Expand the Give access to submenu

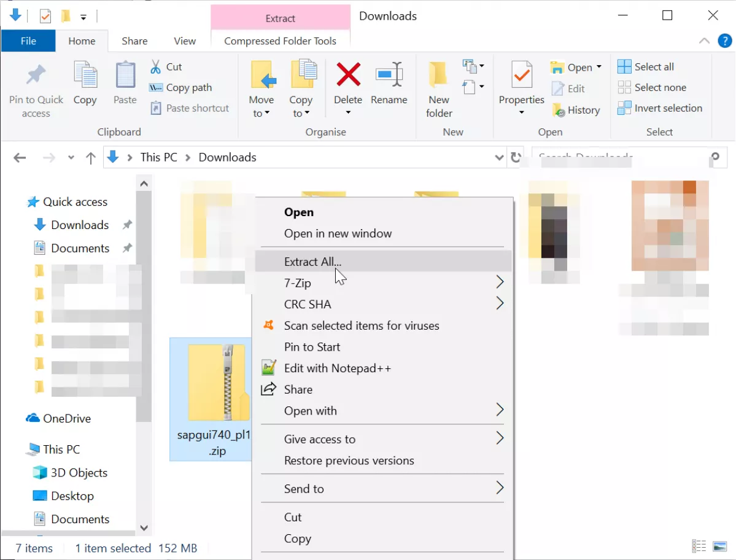pos(384,439)
